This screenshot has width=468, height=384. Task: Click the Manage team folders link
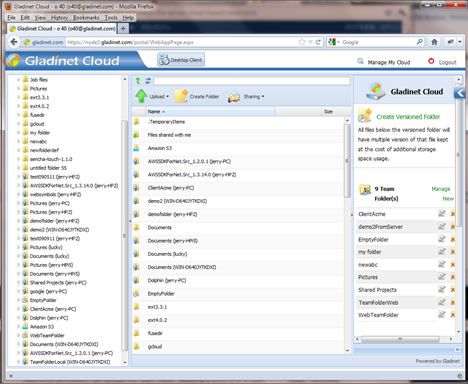click(x=441, y=189)
